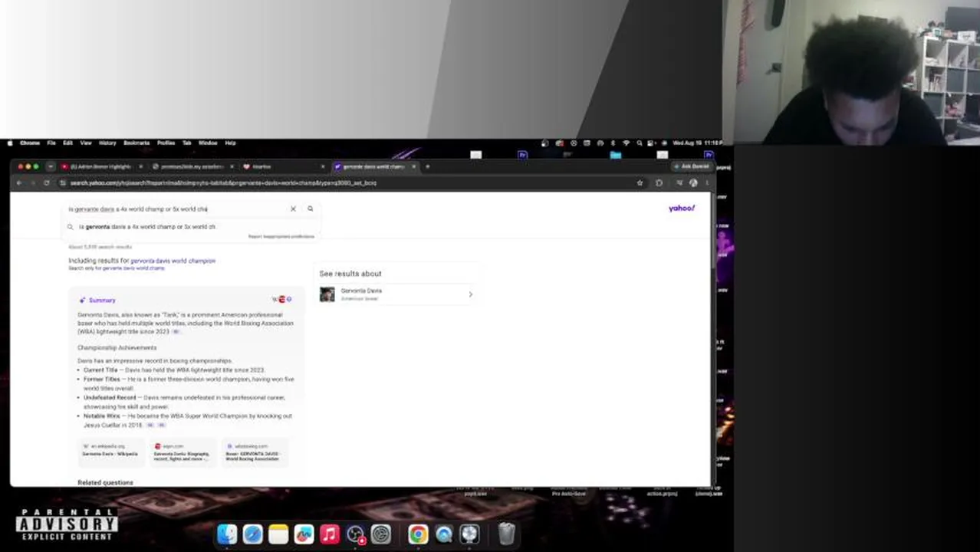Open the Window menu
Image resolution: width=980 pixels, height=552 pixels.
coord(208,143)
